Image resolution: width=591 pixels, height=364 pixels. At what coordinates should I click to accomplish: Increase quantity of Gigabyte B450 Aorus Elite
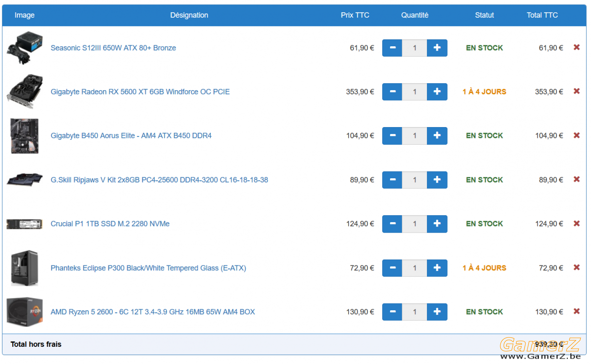(437, 135)
